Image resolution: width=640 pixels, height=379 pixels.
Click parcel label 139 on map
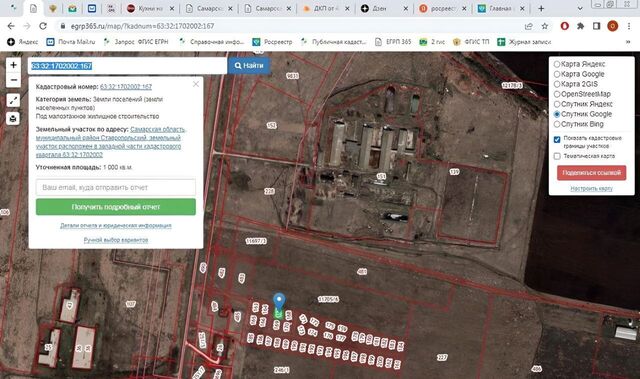tap(454, 172)
